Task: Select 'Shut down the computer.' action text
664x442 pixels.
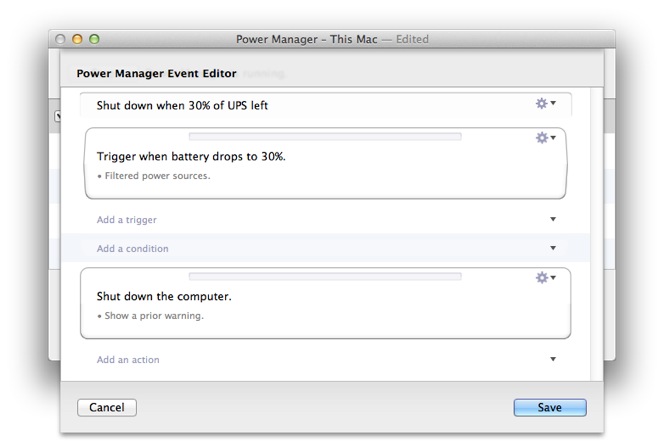Action: click(164, 296)
